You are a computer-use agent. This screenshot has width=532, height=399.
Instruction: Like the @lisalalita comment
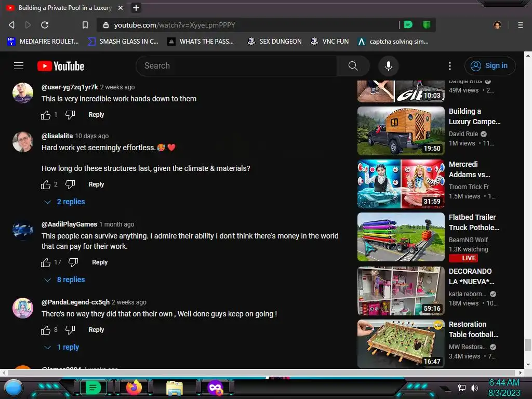click(x=46, y=184)
